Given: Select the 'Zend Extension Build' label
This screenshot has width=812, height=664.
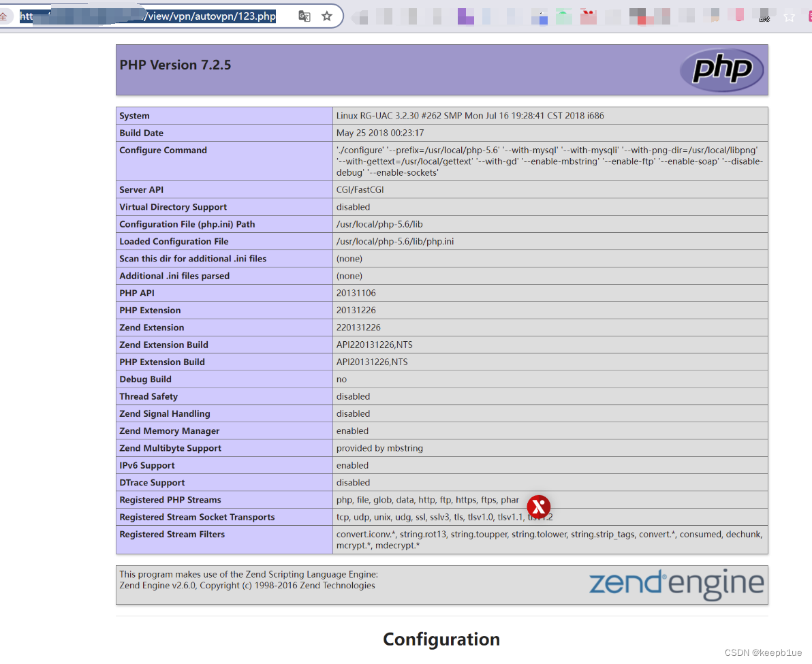Looking at the screenshot, I should tap(163, 345).
